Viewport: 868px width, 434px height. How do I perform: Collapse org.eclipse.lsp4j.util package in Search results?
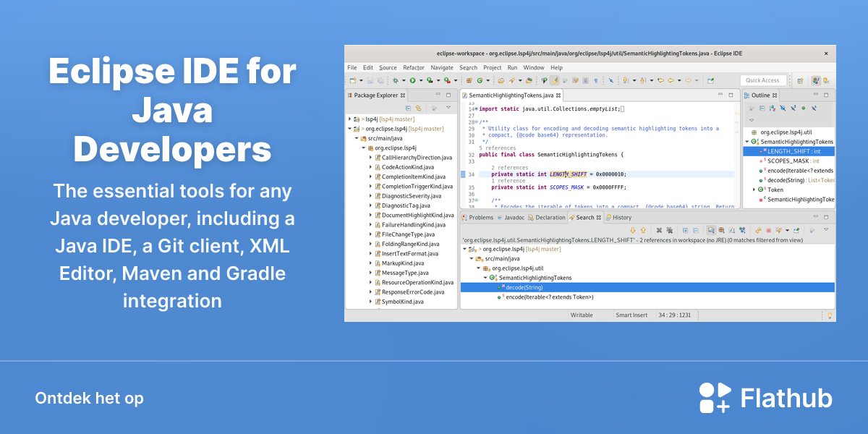[478, 268]
